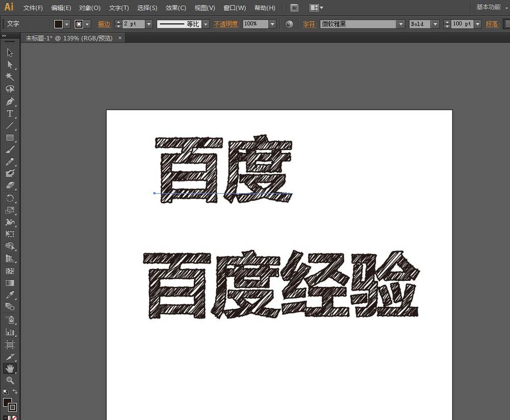Screen dimensions: 510x420
Task: Click the 描边 stroke panel link
Action: [105, 24]
